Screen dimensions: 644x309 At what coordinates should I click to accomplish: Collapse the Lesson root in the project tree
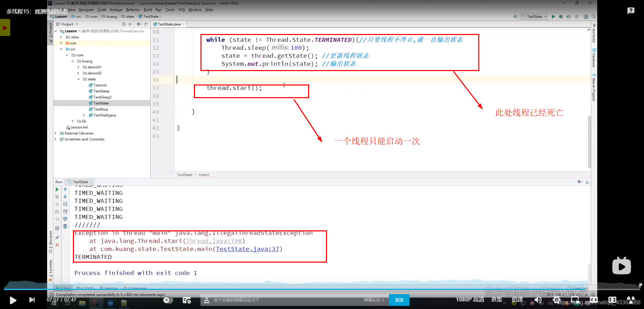(56, 31)
